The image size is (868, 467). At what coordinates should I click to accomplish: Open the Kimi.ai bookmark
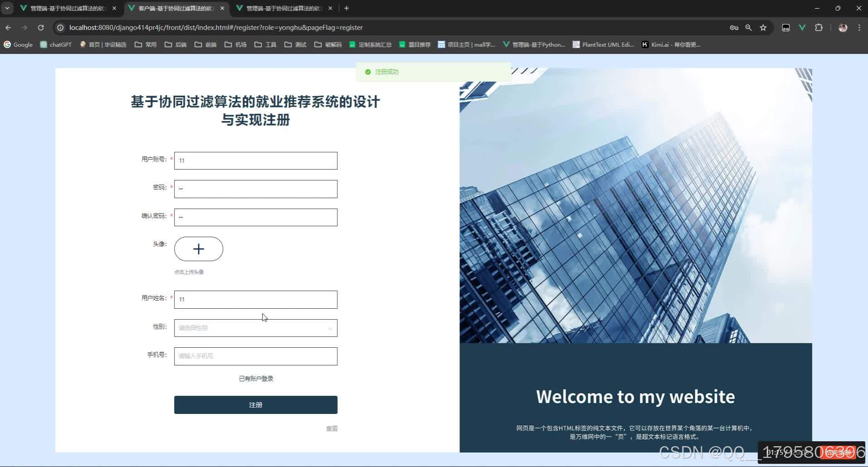pyautogui.click(x=671, y=44)
